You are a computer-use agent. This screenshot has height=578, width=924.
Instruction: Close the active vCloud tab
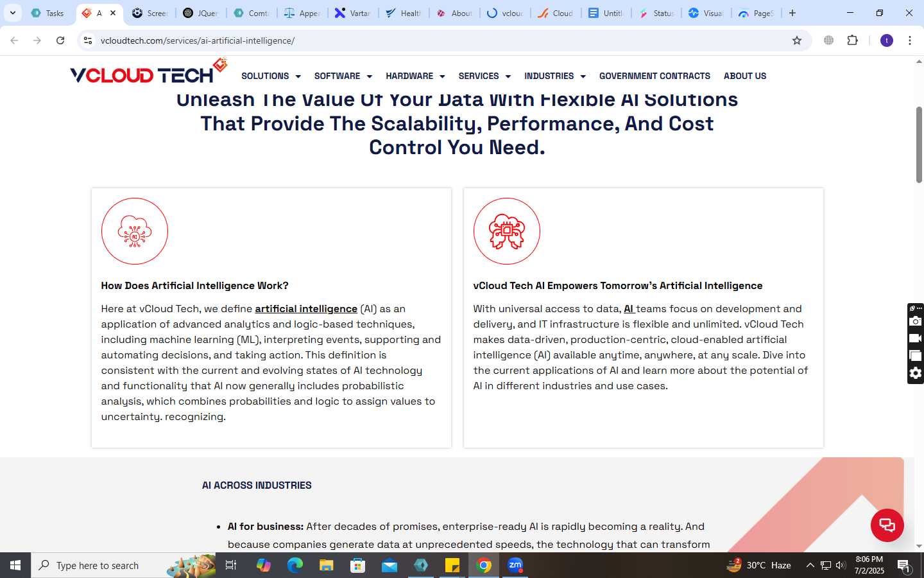(x=113, y=13)
